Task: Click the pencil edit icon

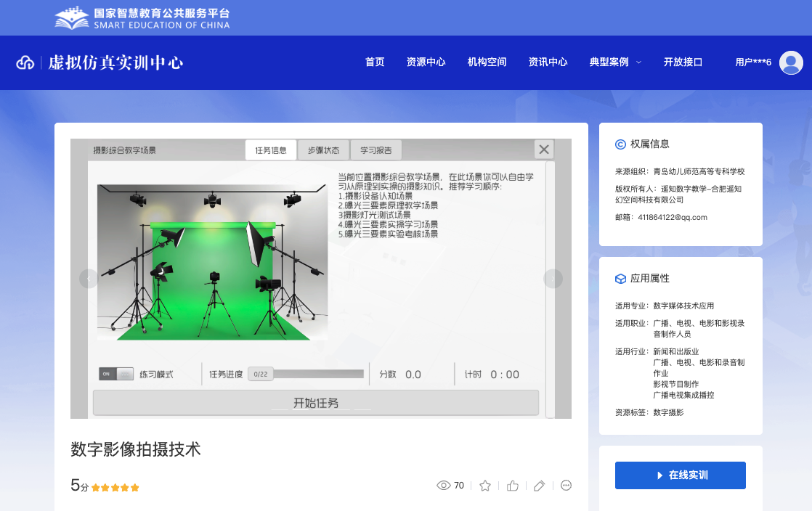Action: coord(540,486)
